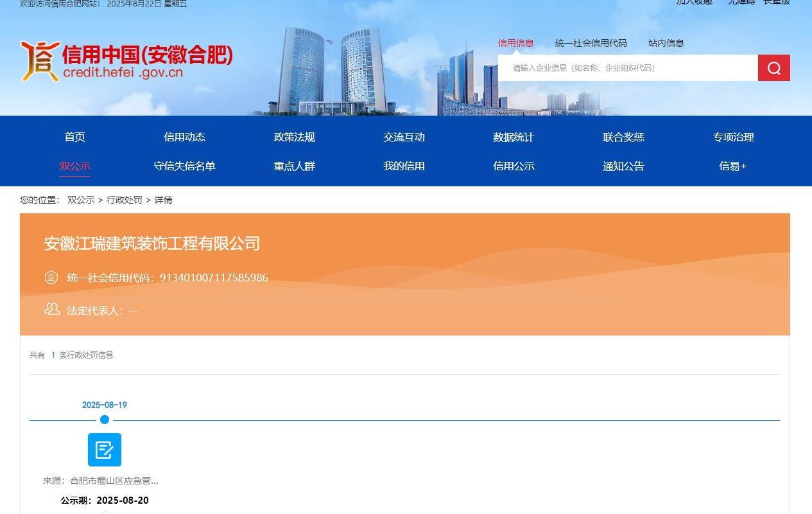Viewport: 812px width, 514px height.
Task: Click the red search magnifier icon
Action: [x=773, y=67]
